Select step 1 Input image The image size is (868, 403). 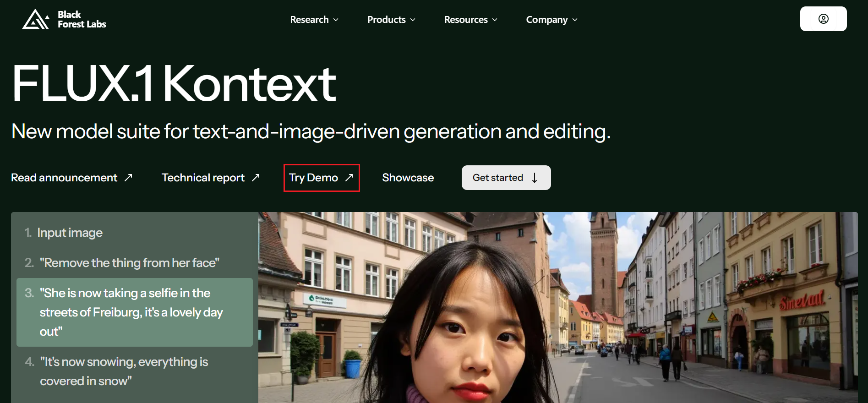135,233
